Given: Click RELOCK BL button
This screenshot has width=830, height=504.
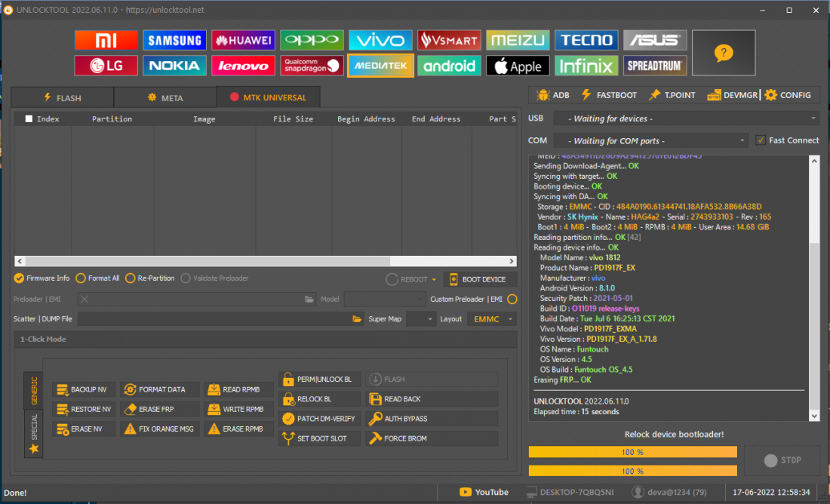Looking at the screenshot, I should [x=320, y=399].
